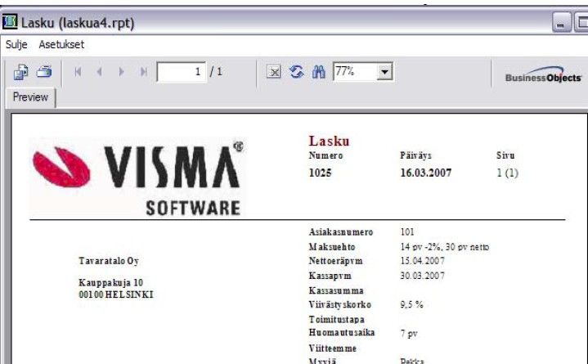Go to next page arrow
The width and height of the screenshot is (588, 364).
121,71
